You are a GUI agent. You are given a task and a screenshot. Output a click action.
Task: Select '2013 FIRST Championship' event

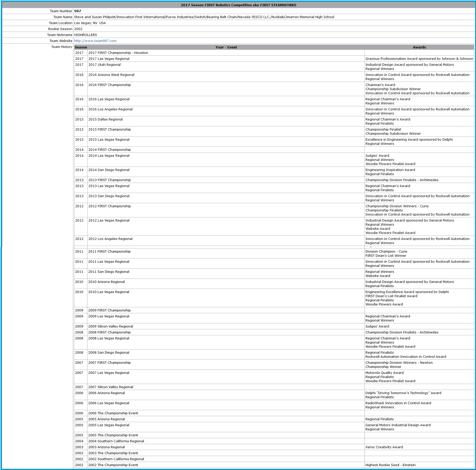pos(110,180)
